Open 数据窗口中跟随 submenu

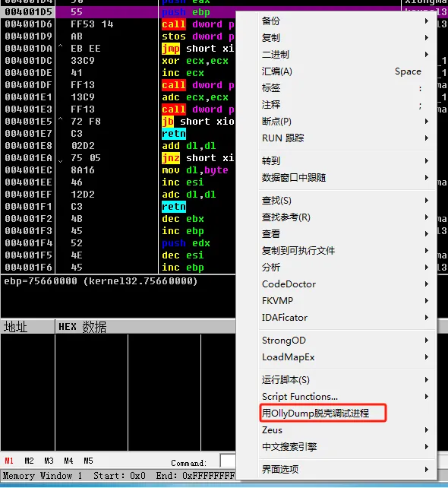345,178
